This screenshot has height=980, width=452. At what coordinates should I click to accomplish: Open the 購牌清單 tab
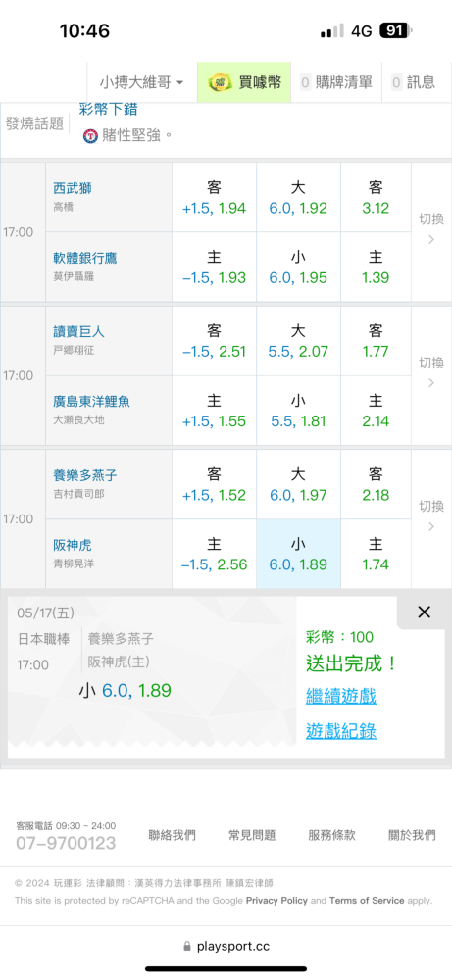coord(335,82)
